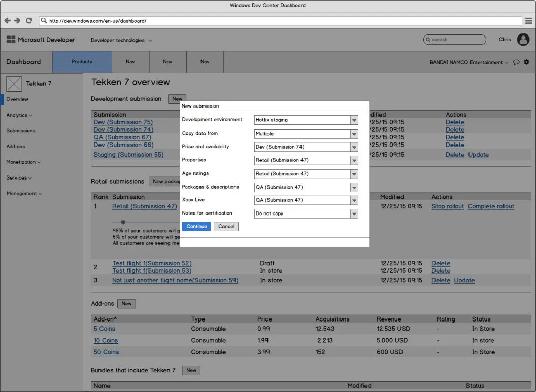Click the browser forward arrow

pyautogui.click(x=17, y=21)
